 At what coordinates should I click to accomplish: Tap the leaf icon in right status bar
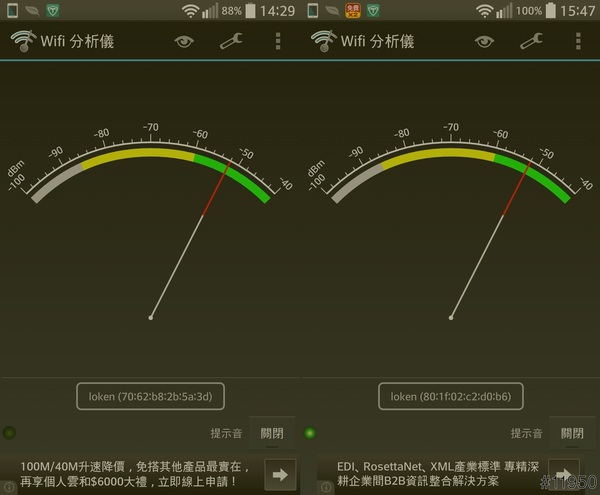coord(333,11)
